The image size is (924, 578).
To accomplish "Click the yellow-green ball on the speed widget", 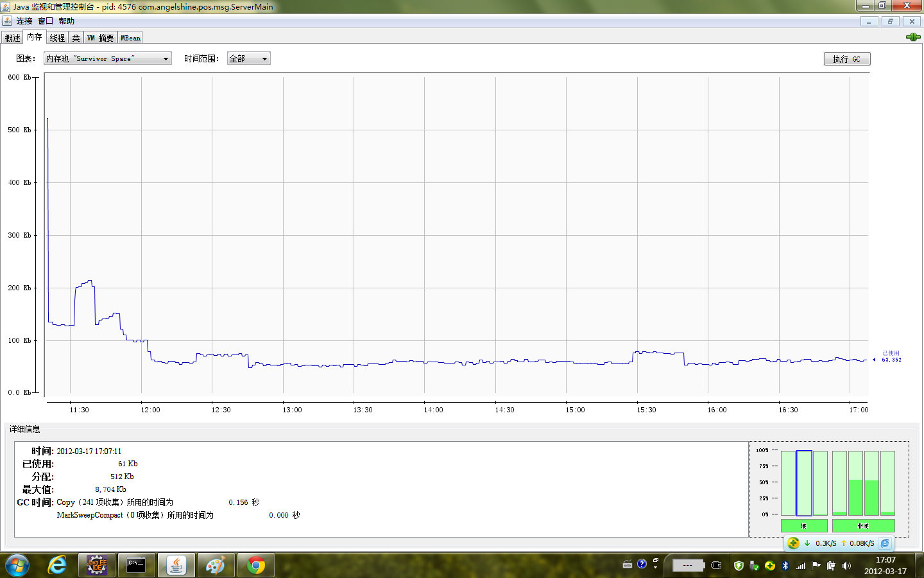I will pyautogui.click(x=793, y=543).
